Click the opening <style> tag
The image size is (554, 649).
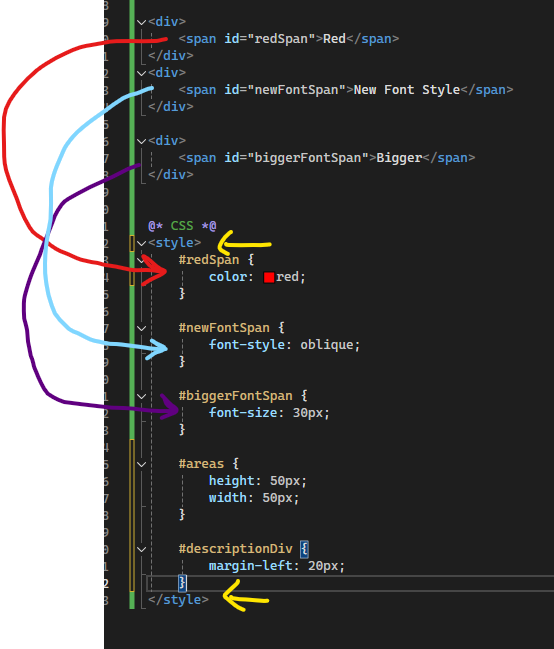pos(174,243)
